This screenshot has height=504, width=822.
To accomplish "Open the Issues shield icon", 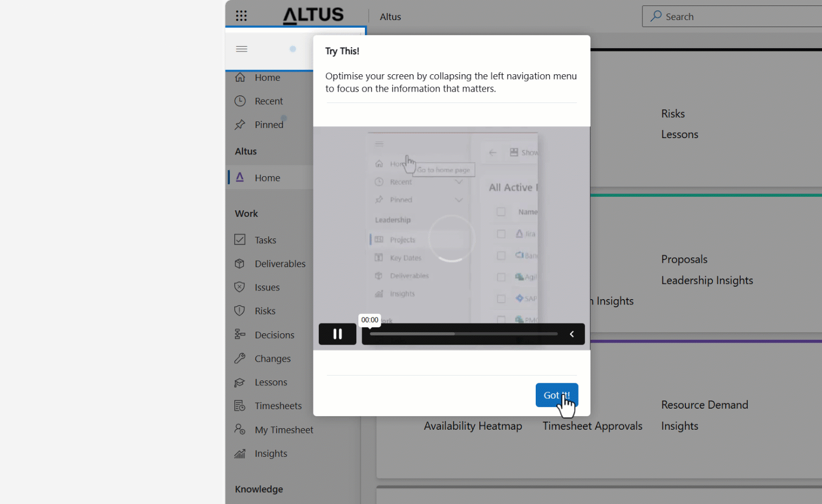I will click(x=240, y=287).
